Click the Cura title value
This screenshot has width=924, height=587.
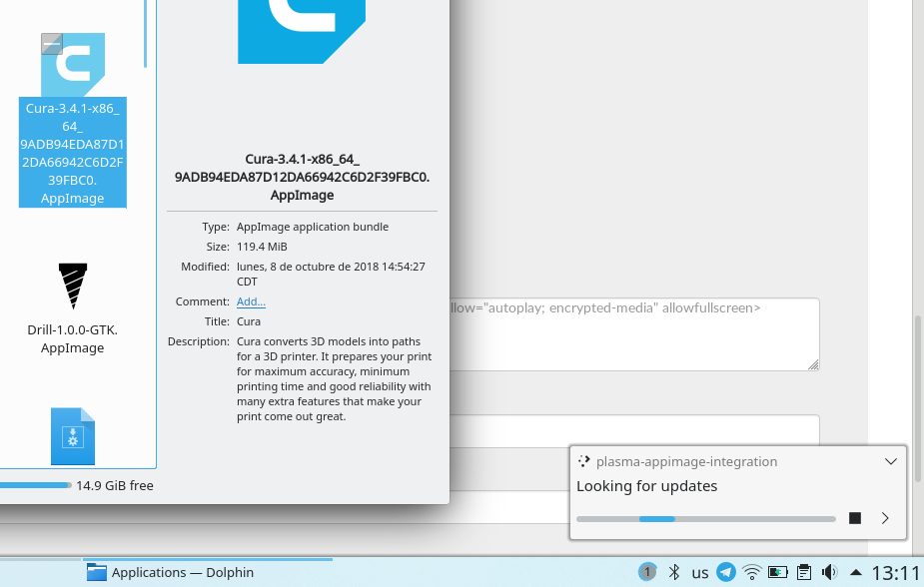[x=249, y=321]
